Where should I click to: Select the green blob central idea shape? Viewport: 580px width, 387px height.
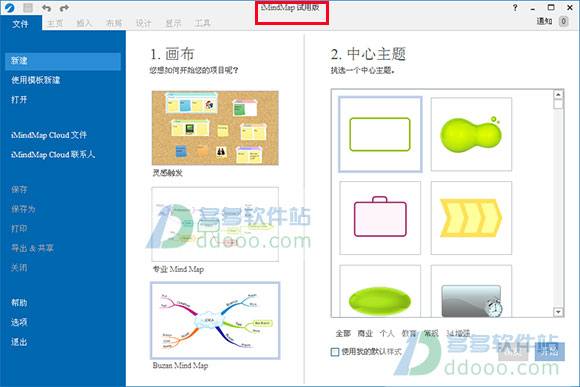coord(471,134)
